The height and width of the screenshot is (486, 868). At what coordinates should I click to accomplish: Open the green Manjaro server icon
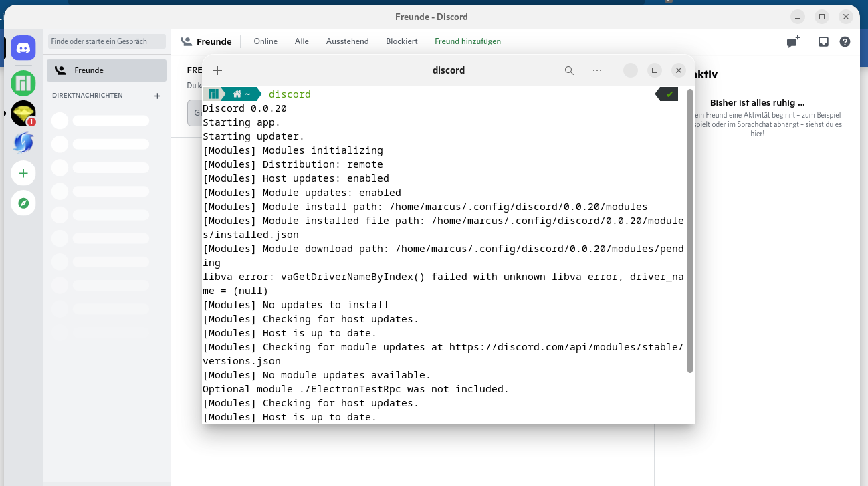point(23,83)
